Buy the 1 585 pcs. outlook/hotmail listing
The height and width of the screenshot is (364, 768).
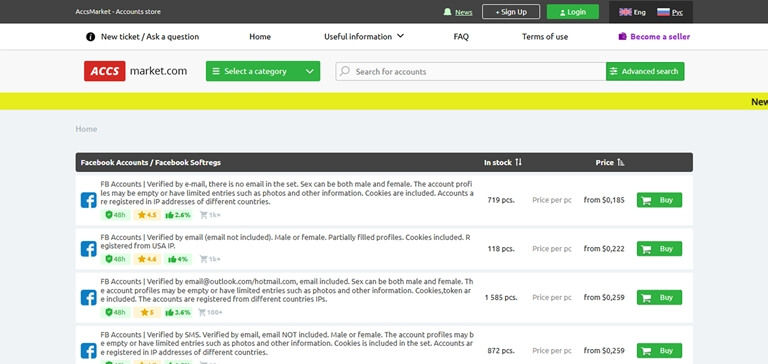pos(659,297)
